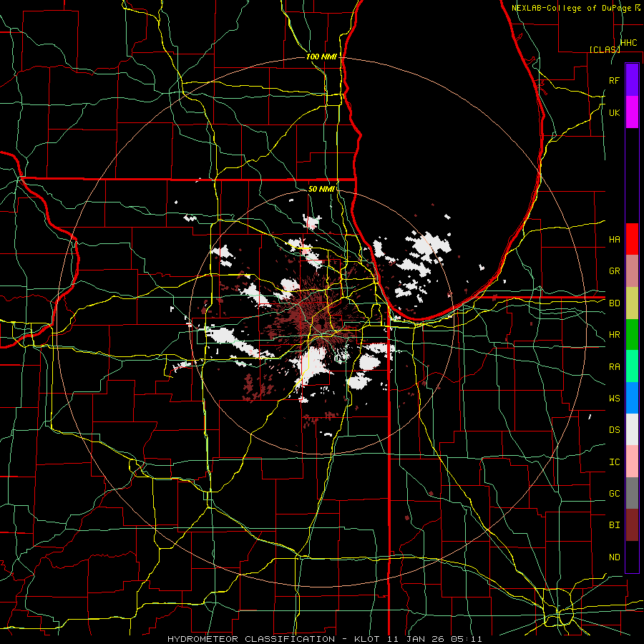The width and height of the screenshot is (644, 644).
Task: Click the RF purple legend swatch
Action: [x=632, y=80]
